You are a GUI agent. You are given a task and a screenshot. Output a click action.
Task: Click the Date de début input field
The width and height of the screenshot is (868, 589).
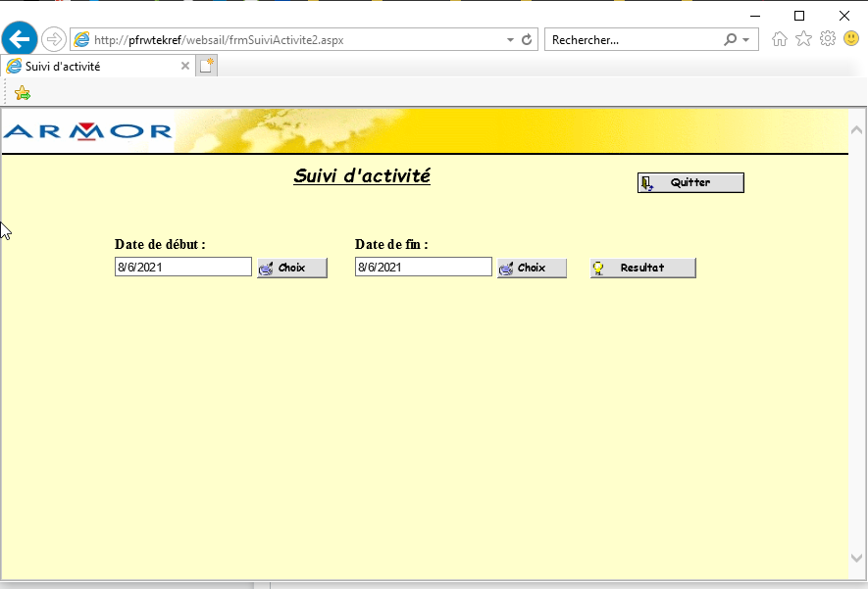point(183,267)
